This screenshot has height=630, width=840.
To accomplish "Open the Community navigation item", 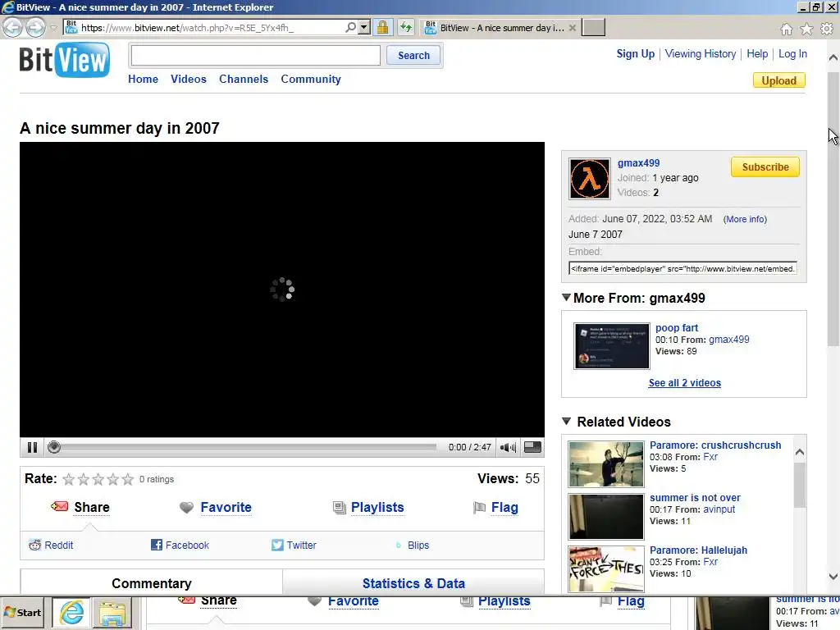I will [311, 79].
